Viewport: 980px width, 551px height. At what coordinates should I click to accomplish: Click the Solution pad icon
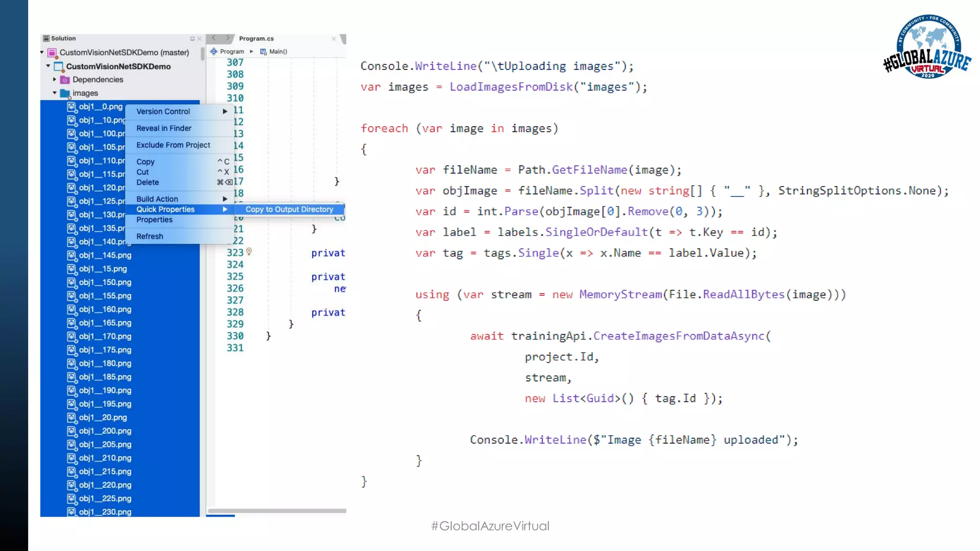click(x=46, y=38)
